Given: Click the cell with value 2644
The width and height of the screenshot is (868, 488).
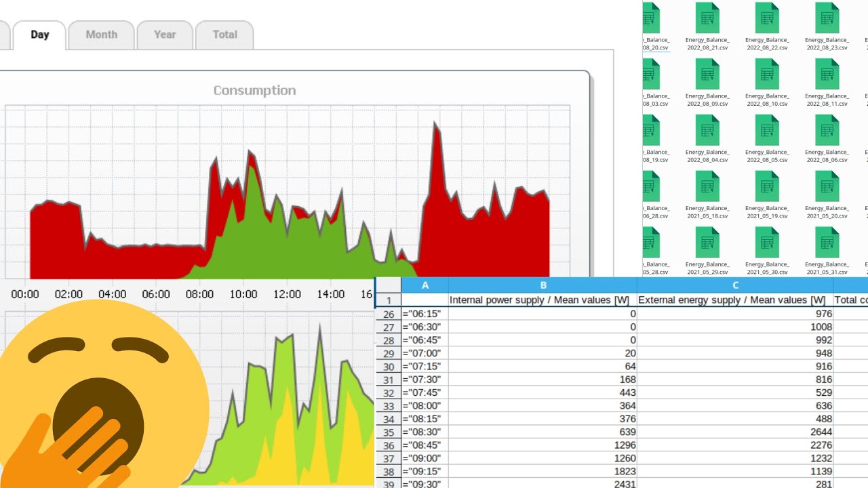Looking at the screenshot, I should 735,432.
